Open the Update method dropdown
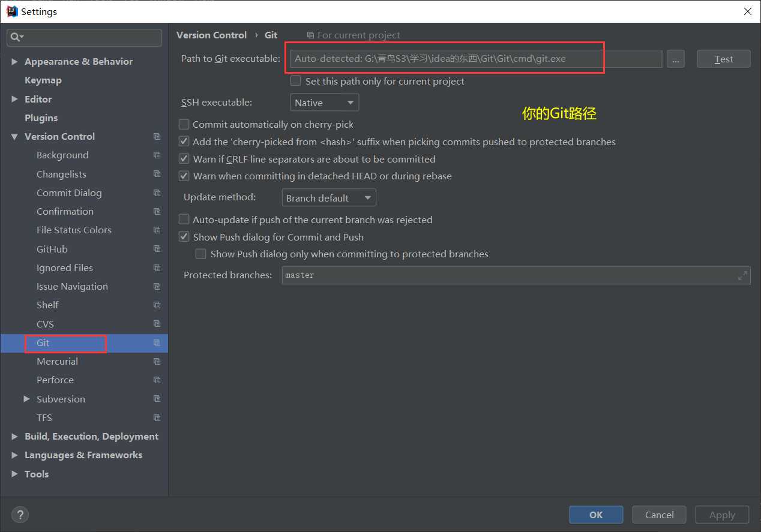Image resolution: width=761 pixels, height=532 pixels. coord(329,198)
